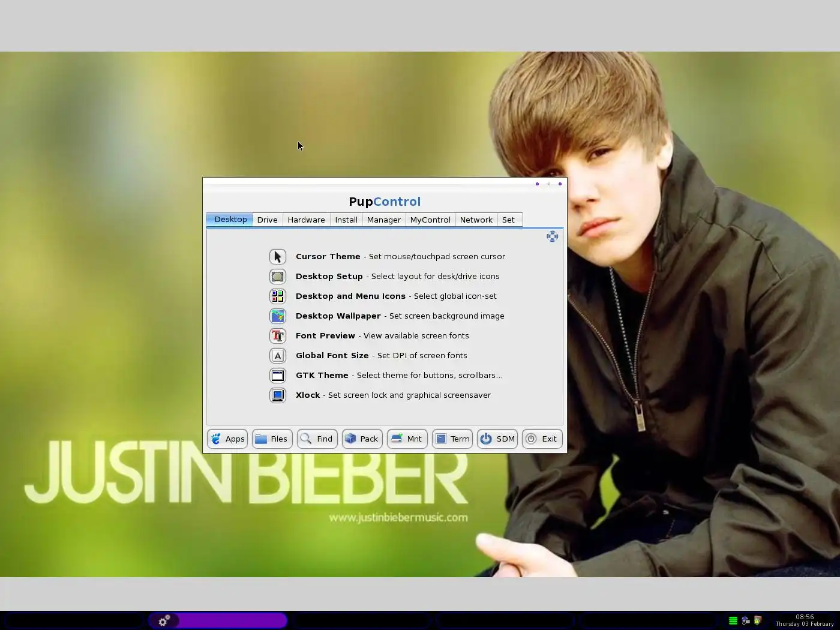
Task: Click the "Desktop and Menu Icons" label text
Action: (x=350, y=296)
